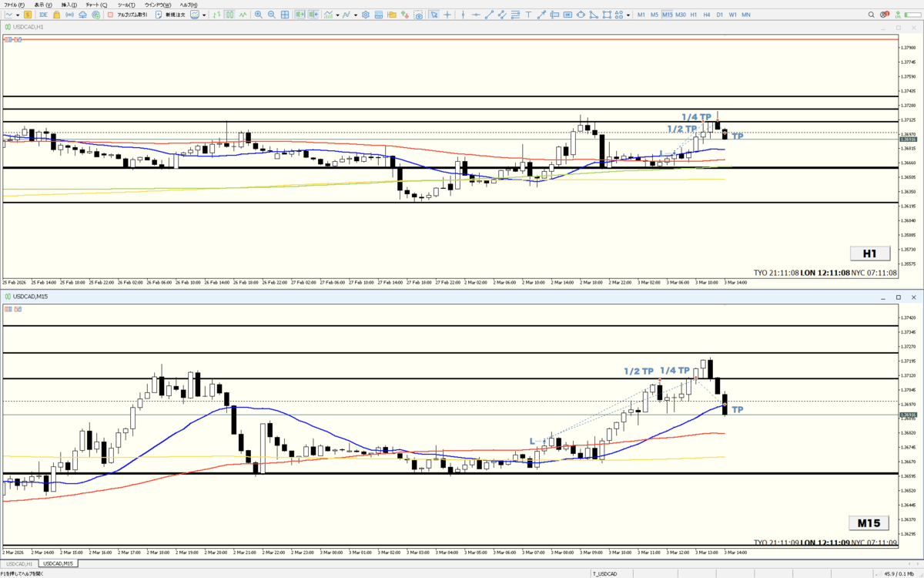
Task: Click the H1 label button on upper chart
Action: pos(869,253)
